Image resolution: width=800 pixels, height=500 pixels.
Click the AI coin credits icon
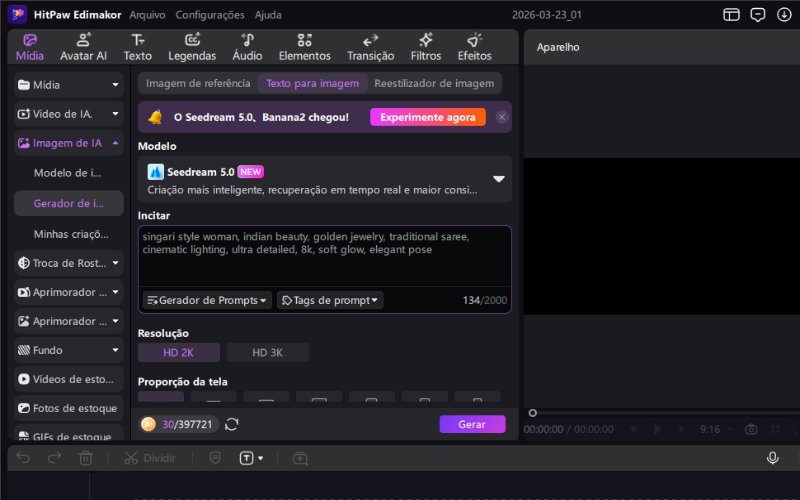148,424
